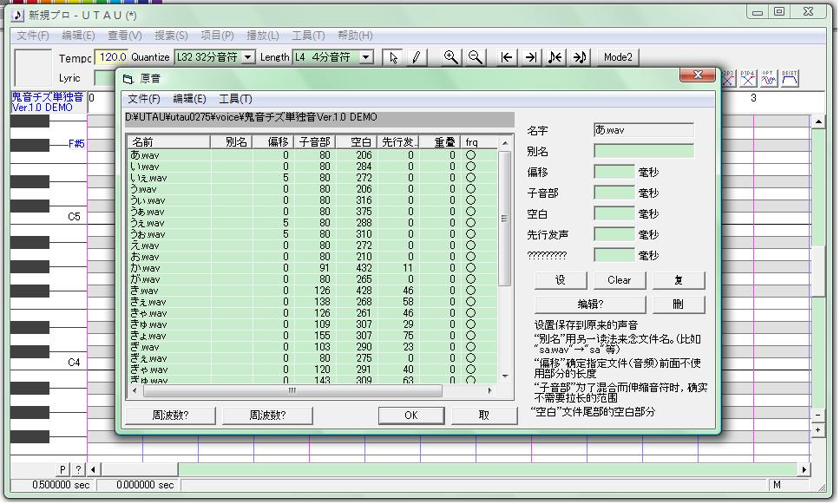Jump to end with right-bar arrow icon
The image size is (840, 504).
click(x=530, y=57)
